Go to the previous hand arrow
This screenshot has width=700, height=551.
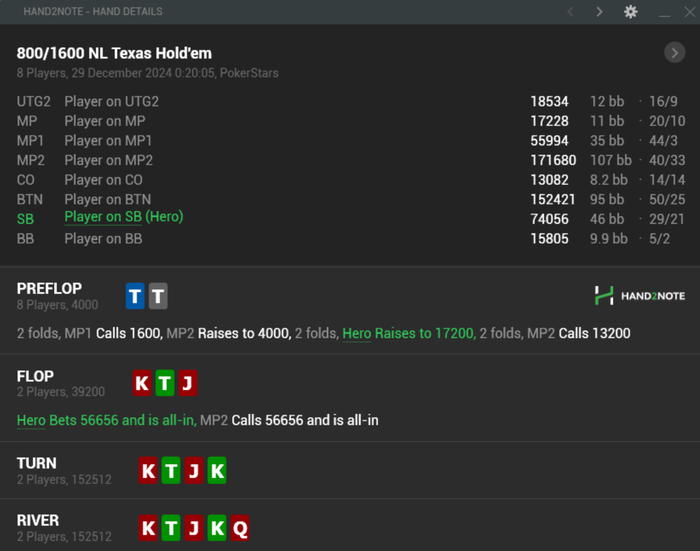pos(571,12)
